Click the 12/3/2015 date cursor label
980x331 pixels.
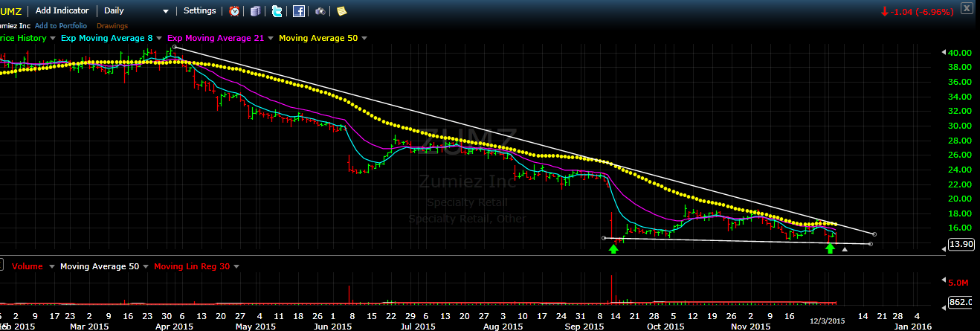point(827,321)
